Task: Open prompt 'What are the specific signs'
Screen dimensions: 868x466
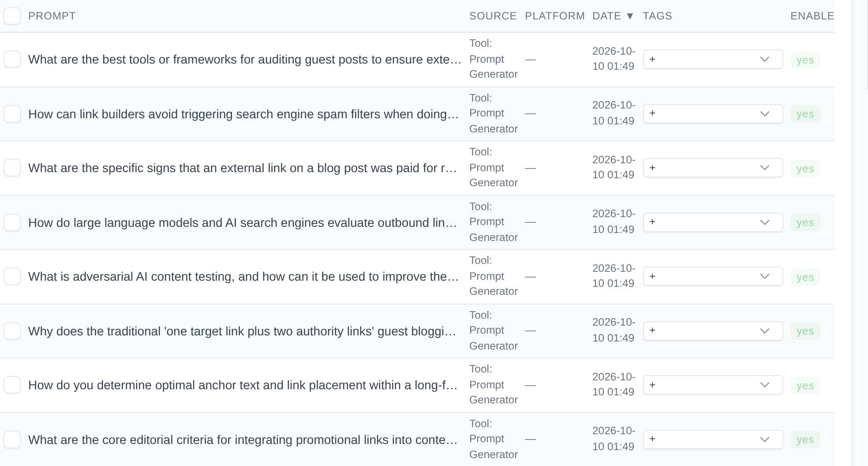Action: (x=242, y=168)
